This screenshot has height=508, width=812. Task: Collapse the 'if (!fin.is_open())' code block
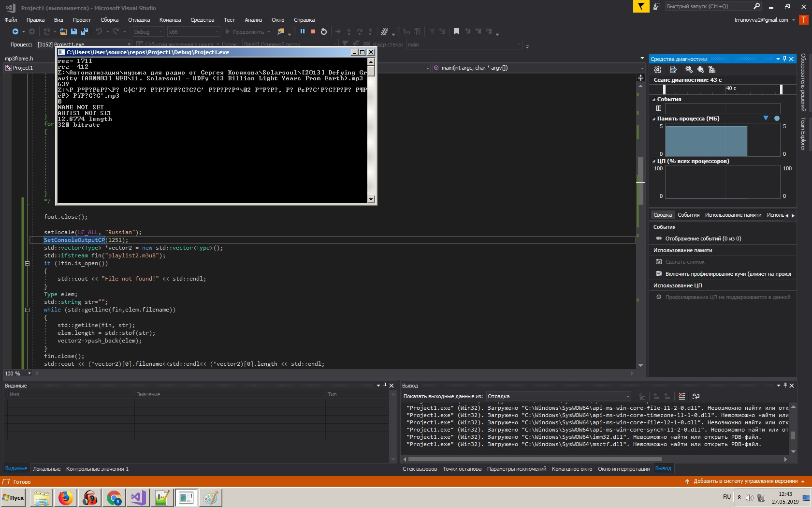pos(27,263)
